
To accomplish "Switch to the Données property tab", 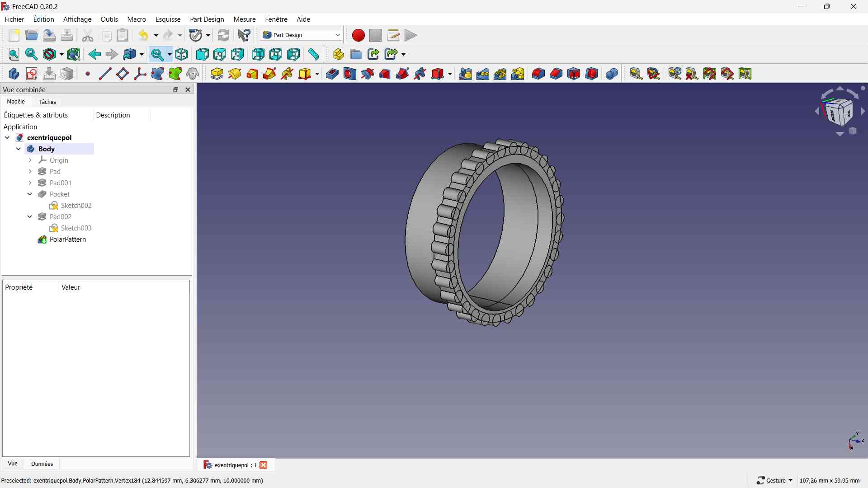I will point(42,464).
